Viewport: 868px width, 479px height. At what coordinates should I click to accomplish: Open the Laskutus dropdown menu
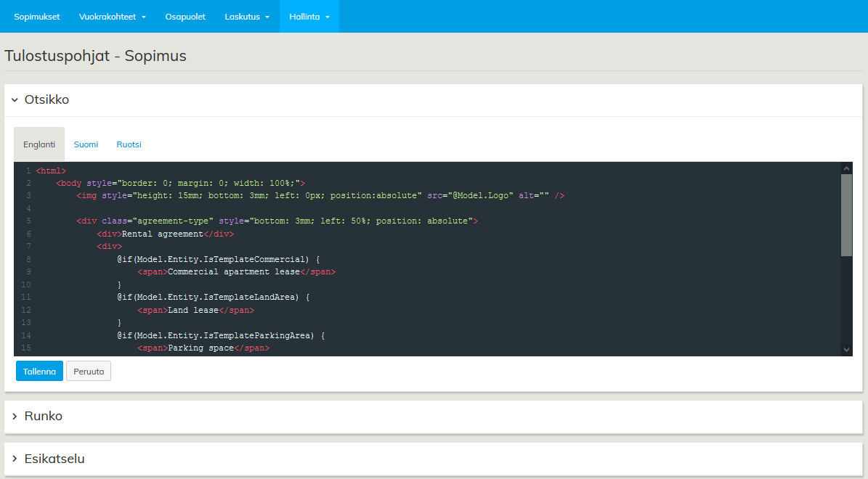(x=247, y=17)
